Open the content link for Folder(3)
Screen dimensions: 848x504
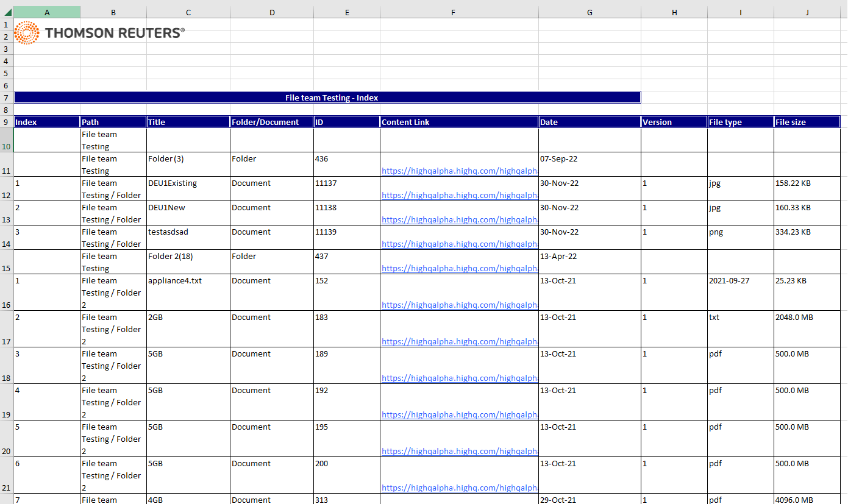[459, 171]
